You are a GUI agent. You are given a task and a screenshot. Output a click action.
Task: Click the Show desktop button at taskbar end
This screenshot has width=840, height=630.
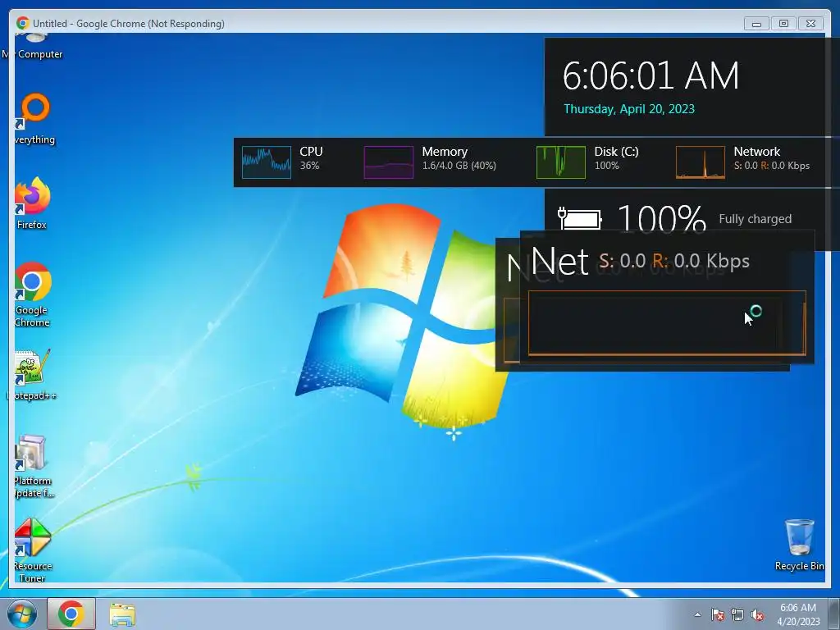(x=834, y=614)
